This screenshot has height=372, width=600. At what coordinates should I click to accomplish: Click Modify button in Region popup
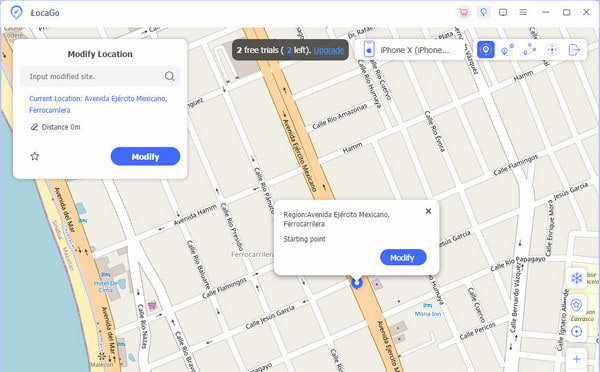coord(403,258)
